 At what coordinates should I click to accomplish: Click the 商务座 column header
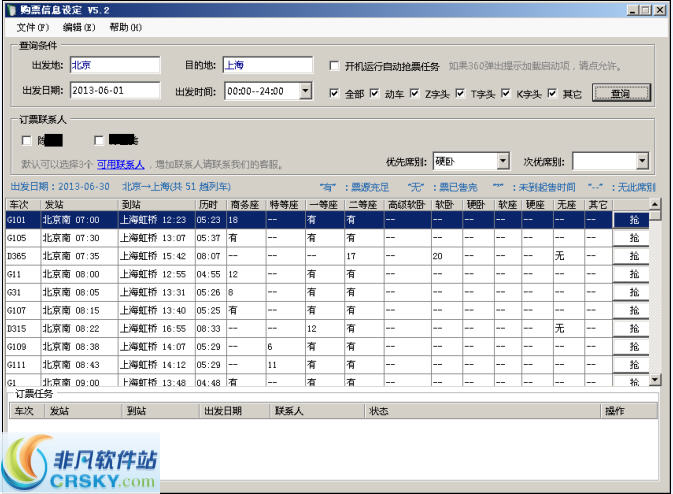coord(246,205)
